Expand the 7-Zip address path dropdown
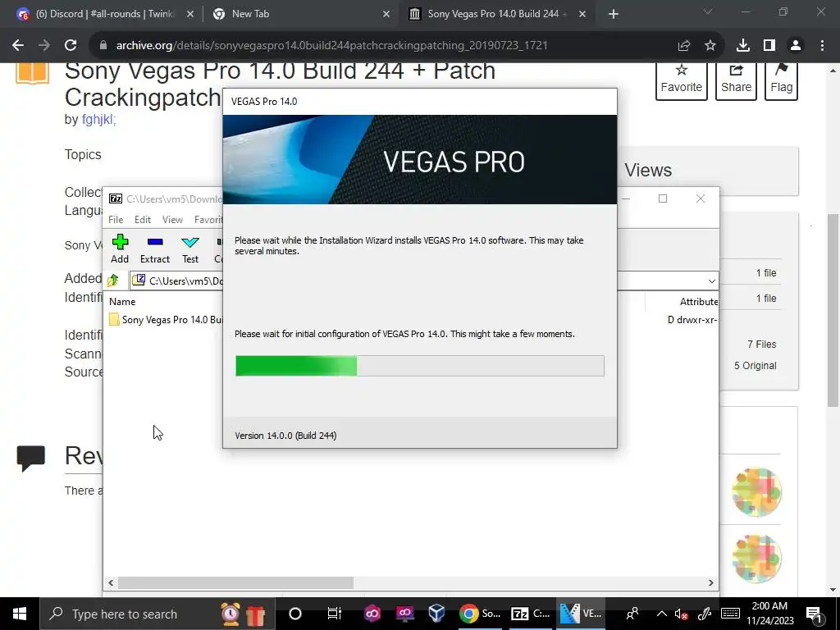840x630 pixels. [711, 281]
